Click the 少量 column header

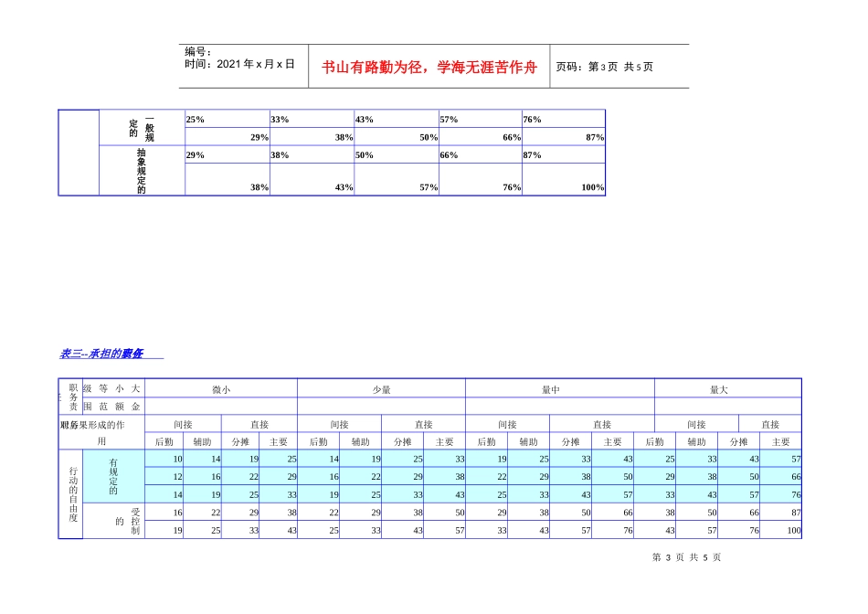[381, 390]
